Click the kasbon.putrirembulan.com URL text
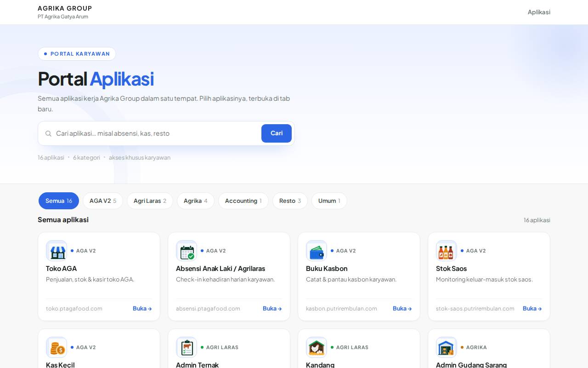The width and height of the screenshot is (588, 368). tap(342, 309)
